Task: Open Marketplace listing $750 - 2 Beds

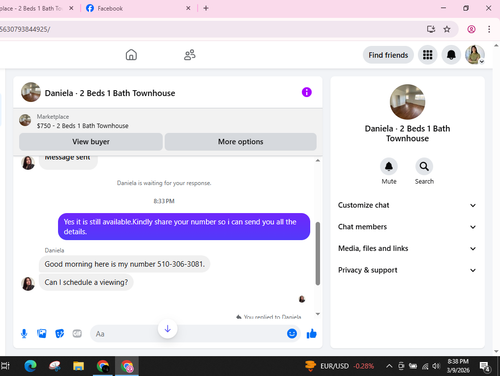Action: pos(82,126)
